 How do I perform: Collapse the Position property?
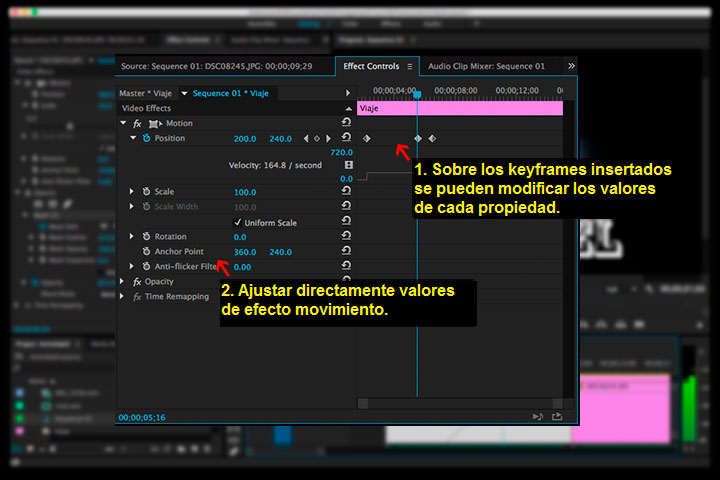click(133, 138)
